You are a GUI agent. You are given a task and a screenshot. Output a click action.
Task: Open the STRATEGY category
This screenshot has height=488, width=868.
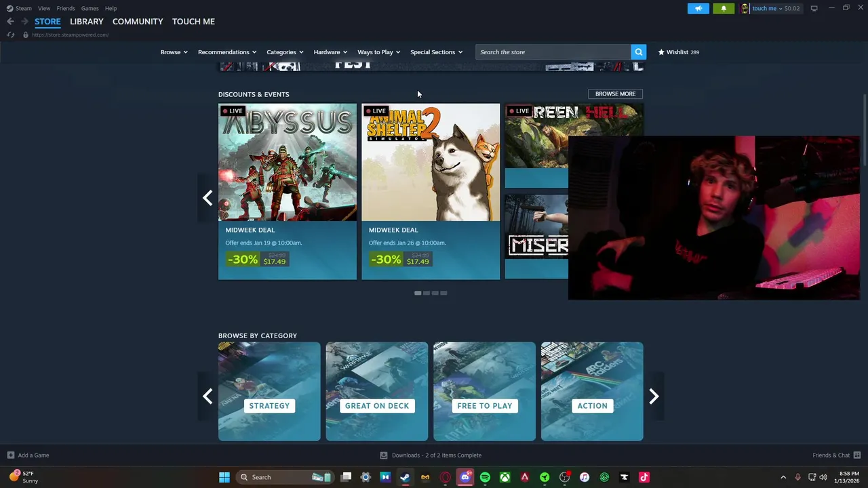269,392
